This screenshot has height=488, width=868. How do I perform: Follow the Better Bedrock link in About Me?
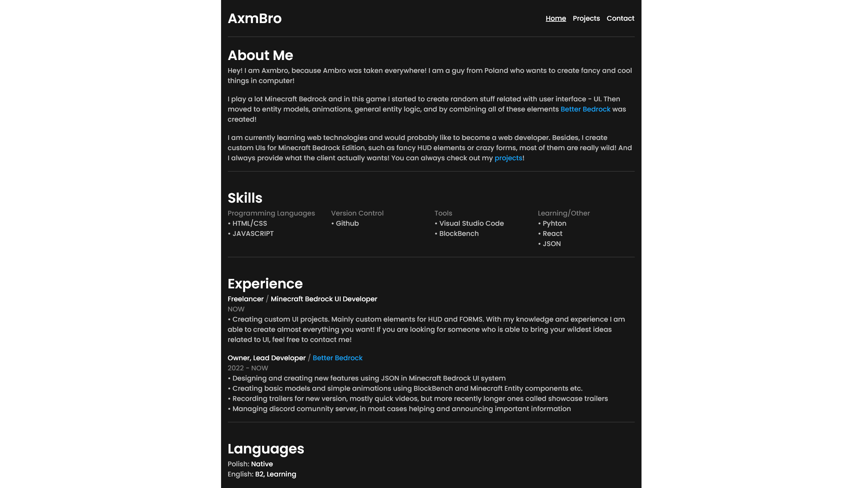click(586, 109)
